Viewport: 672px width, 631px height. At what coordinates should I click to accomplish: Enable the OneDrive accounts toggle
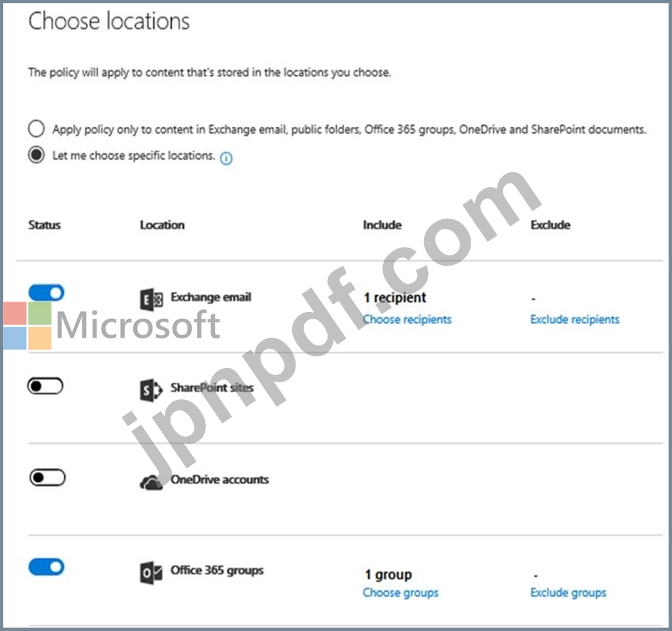(48, 477)
